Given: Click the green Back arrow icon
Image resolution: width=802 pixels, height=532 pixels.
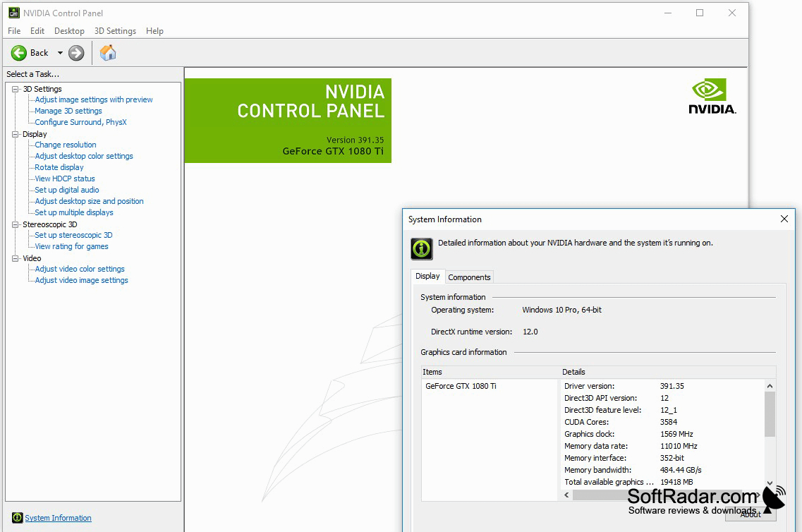Looking at the screenshot, I should click(19, 53).
